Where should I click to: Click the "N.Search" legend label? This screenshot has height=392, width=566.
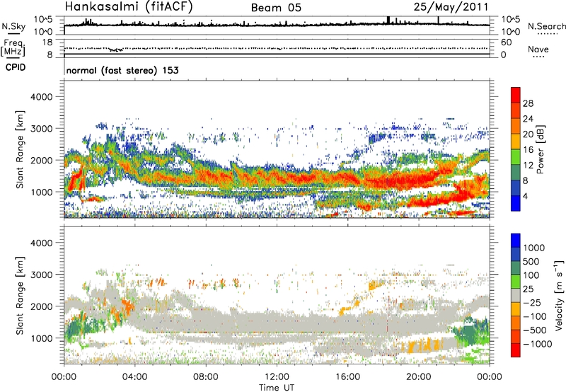[546, 26]
